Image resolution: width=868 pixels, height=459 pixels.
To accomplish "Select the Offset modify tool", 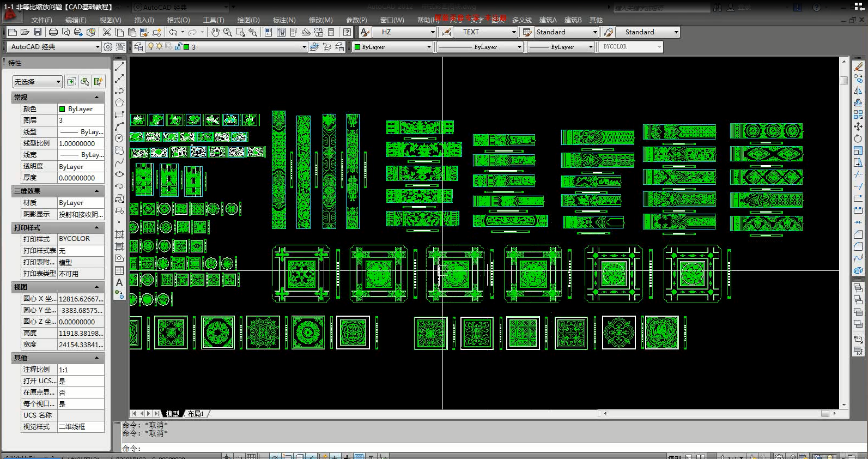I will pyautogui.click(x=858, y=102).
